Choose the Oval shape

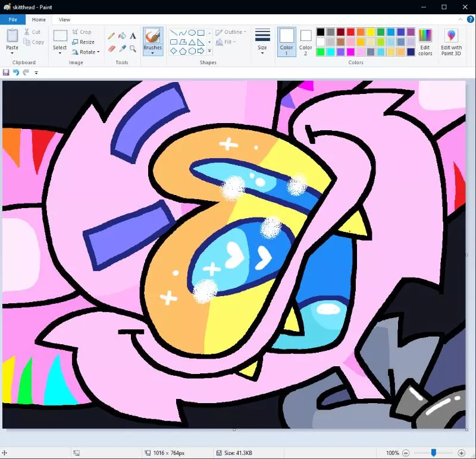192,33
